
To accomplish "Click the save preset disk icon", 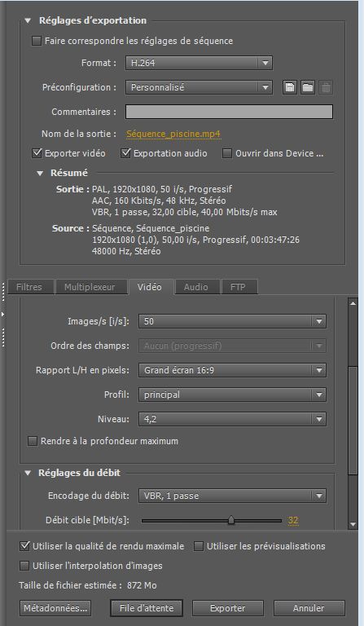I will pyautogui.click(x=290, y=87).
